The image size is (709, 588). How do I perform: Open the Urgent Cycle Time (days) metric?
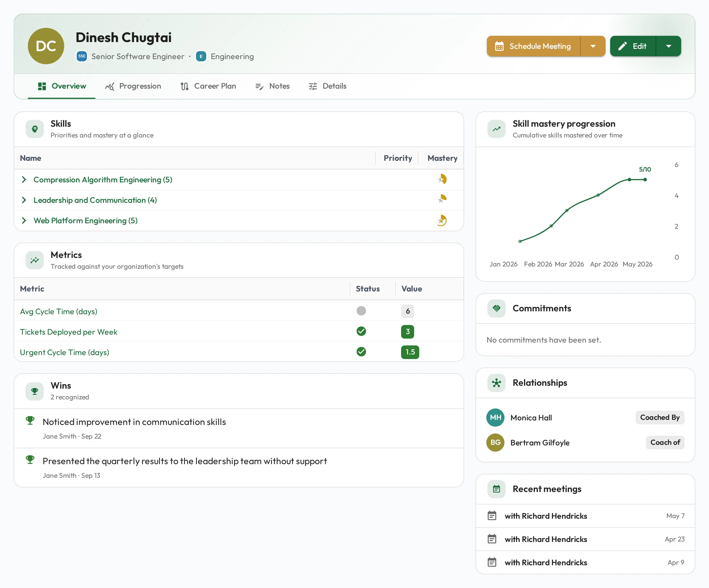[64, 353]
